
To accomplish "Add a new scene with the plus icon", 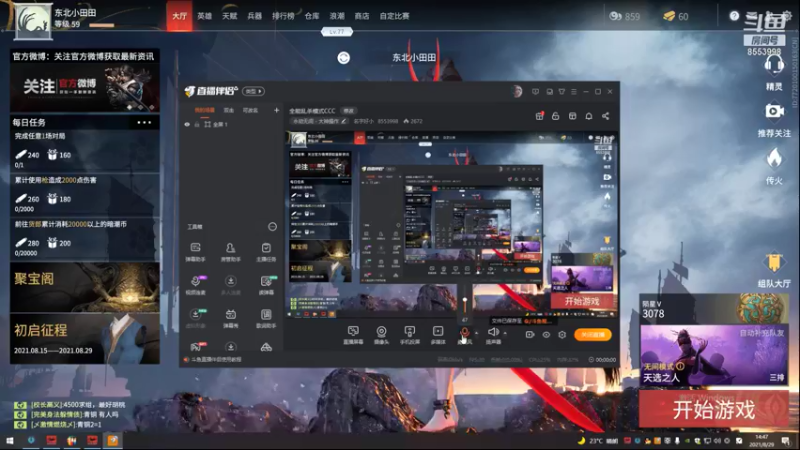I will 277,110.
